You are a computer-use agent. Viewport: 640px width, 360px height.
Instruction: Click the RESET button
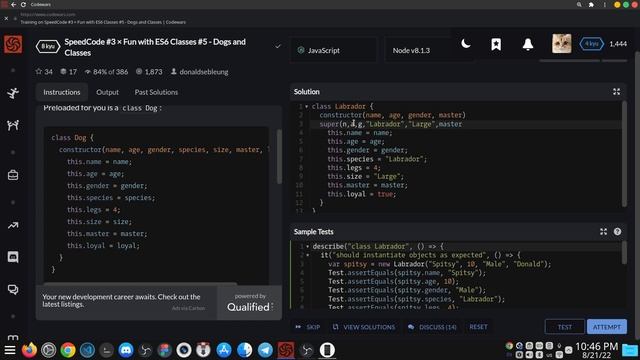pyautogui.click(x=478, y=327)
